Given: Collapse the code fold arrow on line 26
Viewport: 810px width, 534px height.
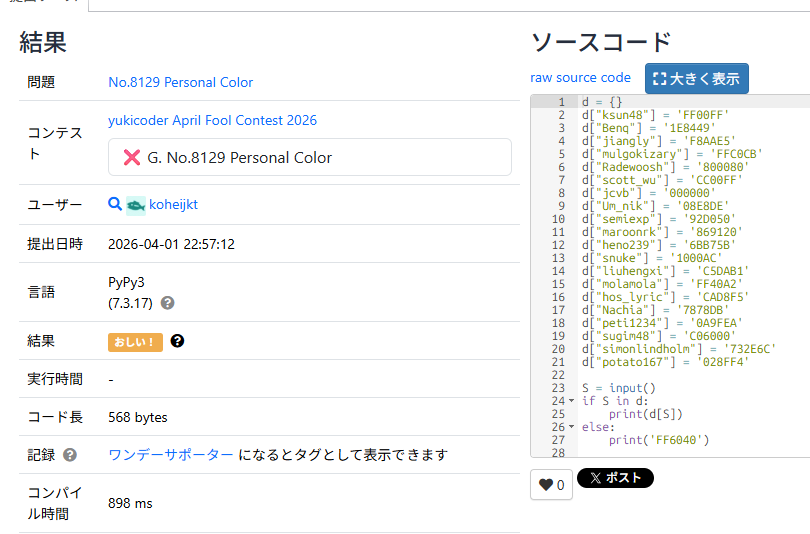Looking at the screenshot, I should [x=571, y=427].
